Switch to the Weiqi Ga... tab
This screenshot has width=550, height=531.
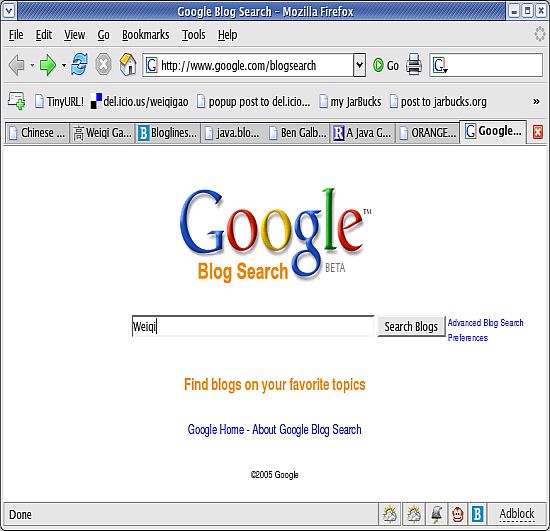pyautogui.click(x=102, y=133)
